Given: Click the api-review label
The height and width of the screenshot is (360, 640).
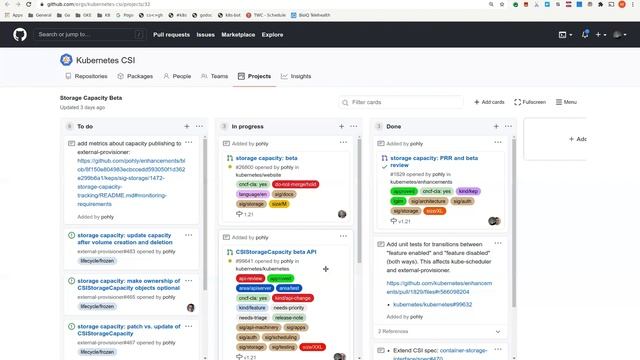Looking at the screenshot, I should (x=250, y=278).
